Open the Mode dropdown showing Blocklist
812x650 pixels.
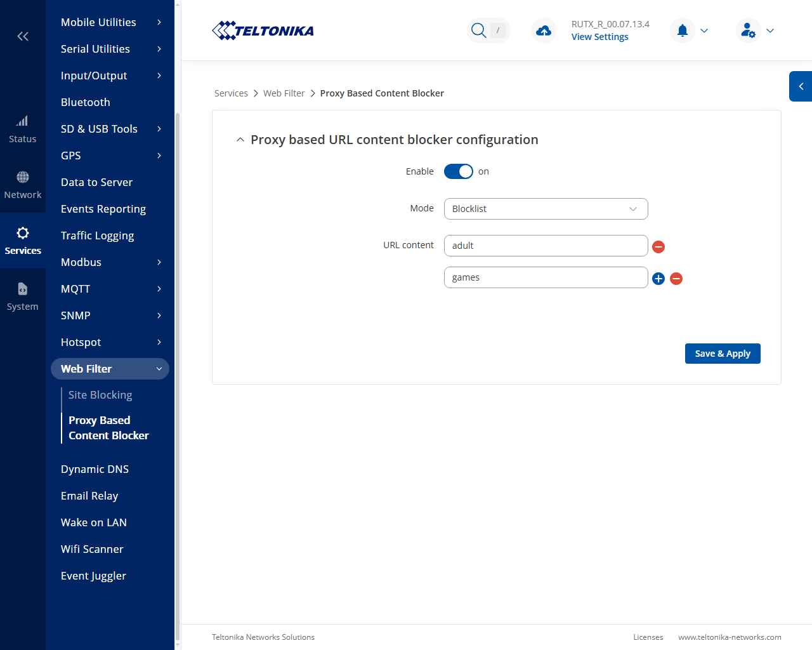(x=546, y=209)
